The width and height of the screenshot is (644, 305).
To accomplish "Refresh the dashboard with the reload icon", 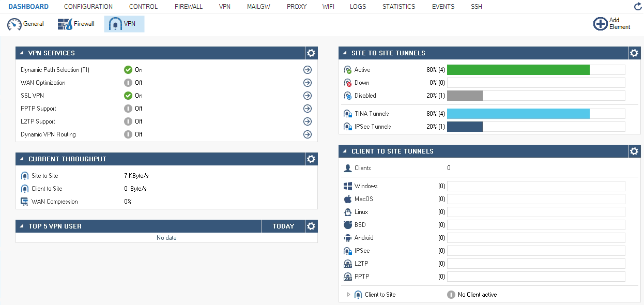I will point(637,7).
